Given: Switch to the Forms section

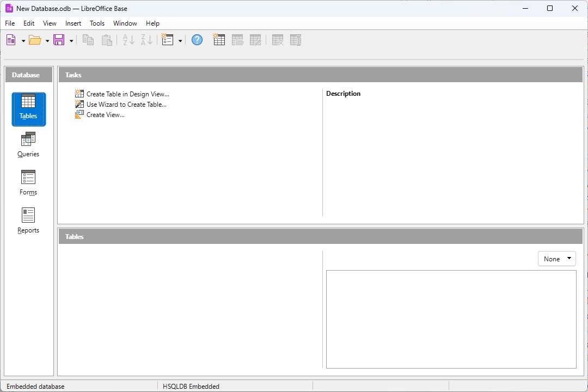Looking at the screenshot, I should pyautogui.click(x=28, y=183).
